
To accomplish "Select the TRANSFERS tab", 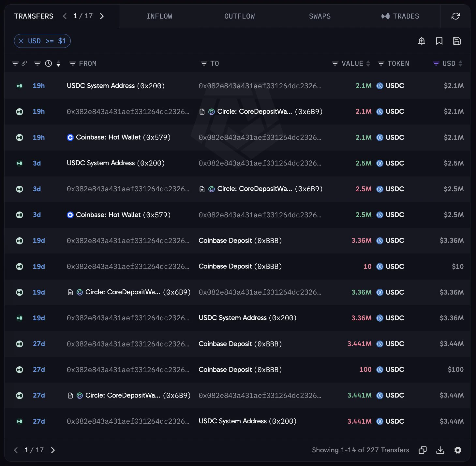I will [34, 16].
